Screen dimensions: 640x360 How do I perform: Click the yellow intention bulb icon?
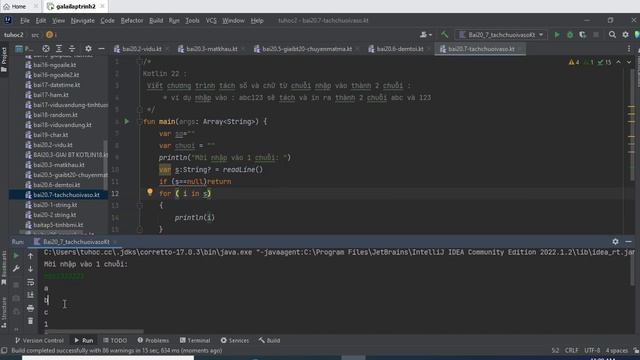pos(150,192)
